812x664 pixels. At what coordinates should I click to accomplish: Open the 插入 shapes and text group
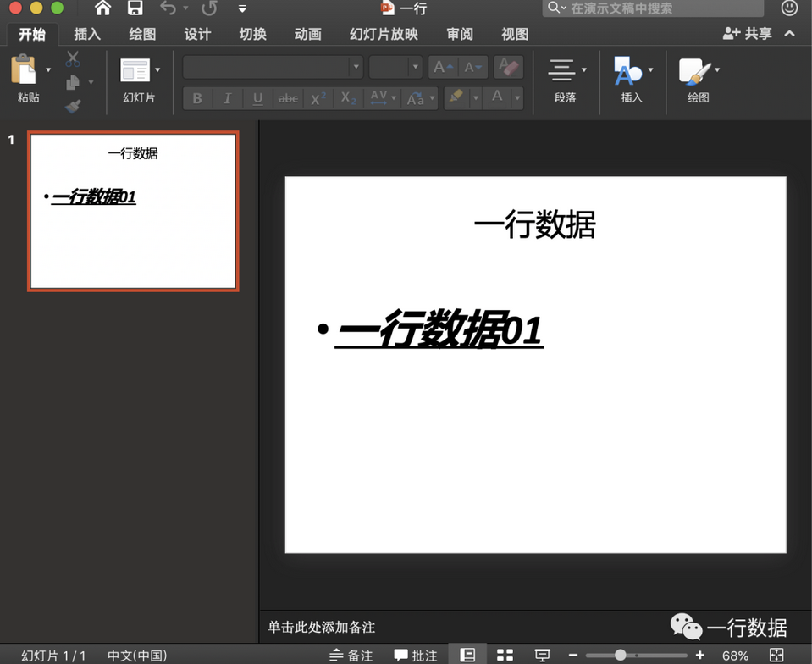632,80
